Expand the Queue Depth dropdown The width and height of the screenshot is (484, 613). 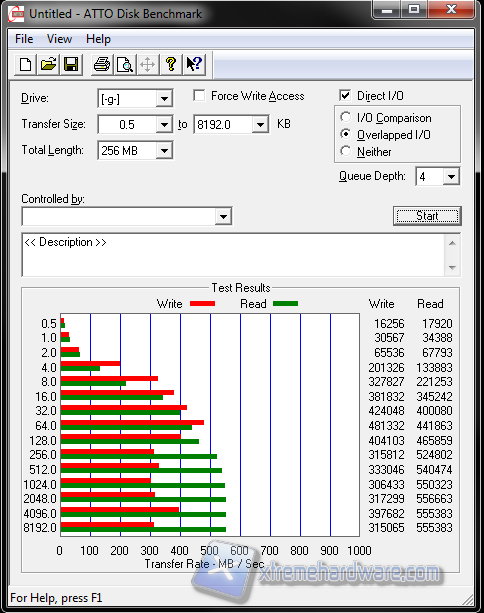[451, 176]
